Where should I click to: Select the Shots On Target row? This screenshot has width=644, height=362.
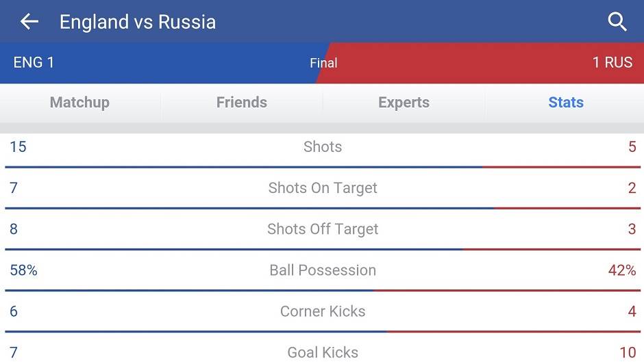pos(323,188)
